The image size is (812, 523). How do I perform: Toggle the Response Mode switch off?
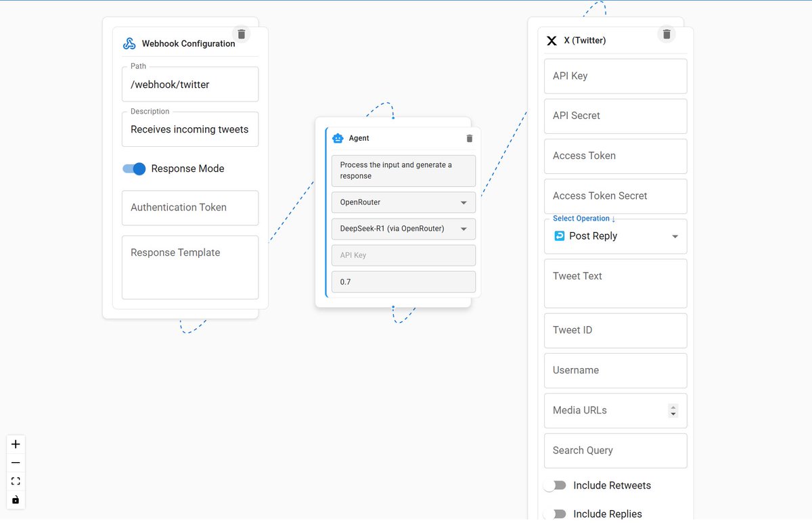[x=134, y=168]
